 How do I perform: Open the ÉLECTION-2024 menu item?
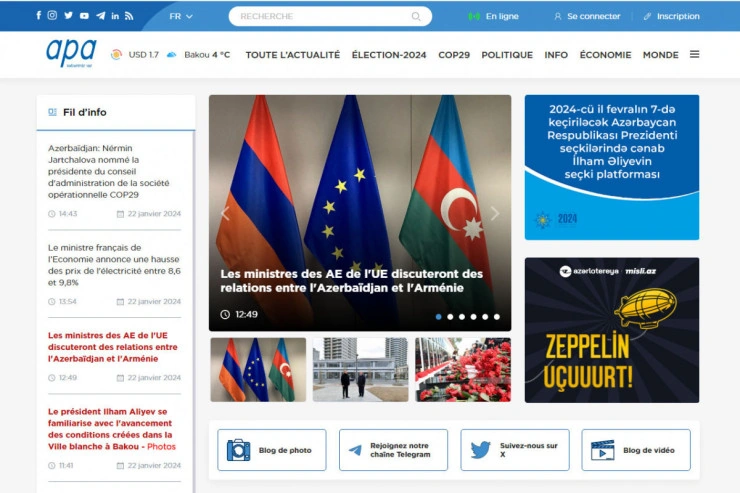(x=389, y=55)
